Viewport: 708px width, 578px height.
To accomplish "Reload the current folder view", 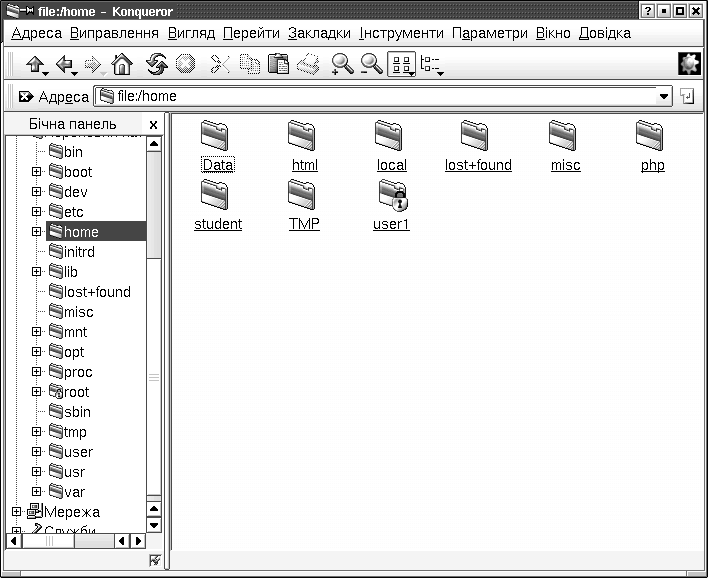I will (157, 65).
